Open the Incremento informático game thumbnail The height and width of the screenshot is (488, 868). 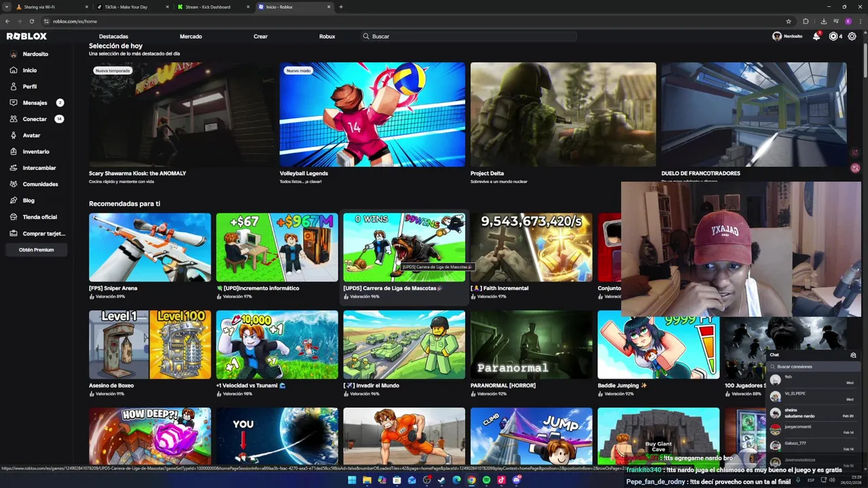(277, 247)
